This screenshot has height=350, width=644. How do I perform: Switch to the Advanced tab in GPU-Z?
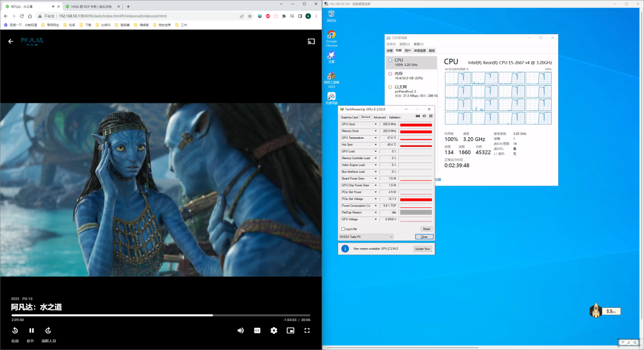[x=379, y=117]
